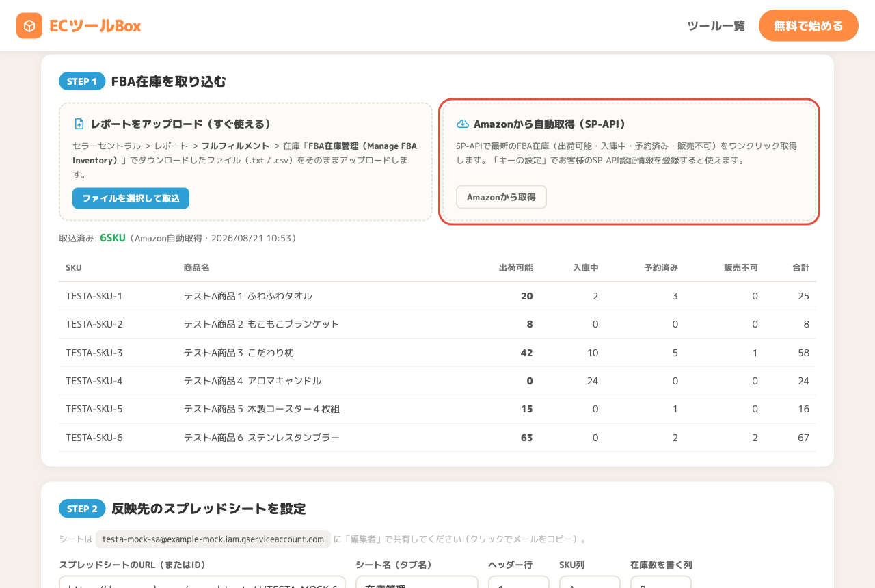Click 予約済み value 5 for TESTA-SKU-3
This screenshot has height=588, width=875.
pyautogui.click(x=675, y=353)
